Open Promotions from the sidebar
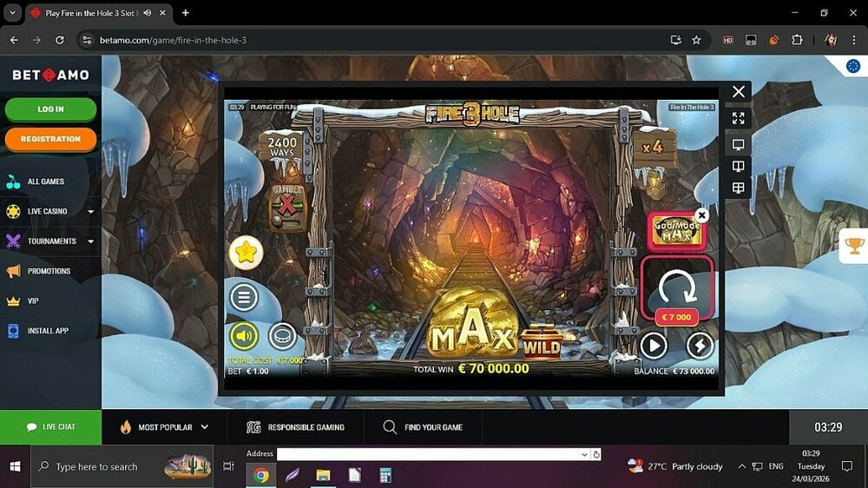The width and height of the screenshot is (868, 488). tap(49, 271)
